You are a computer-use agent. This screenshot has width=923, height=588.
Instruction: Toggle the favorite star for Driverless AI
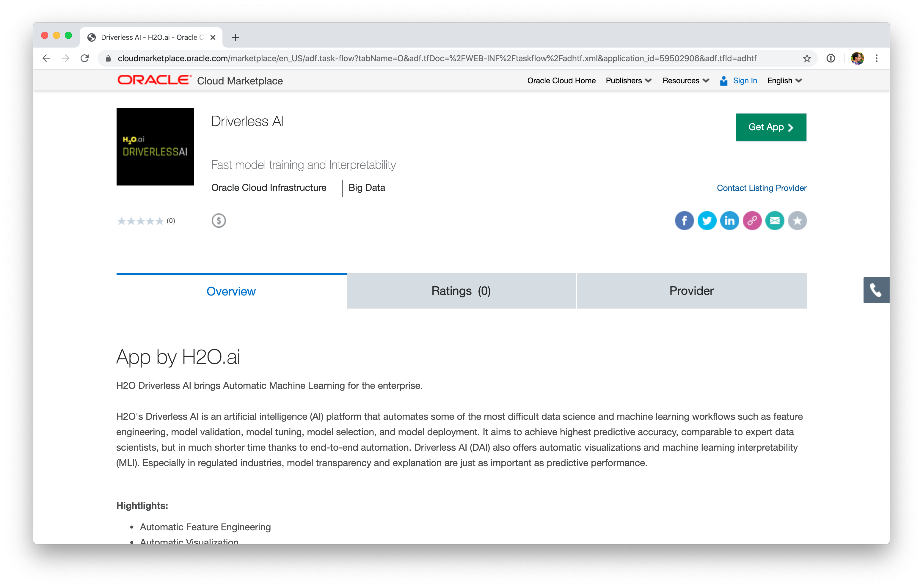point(797,220)
